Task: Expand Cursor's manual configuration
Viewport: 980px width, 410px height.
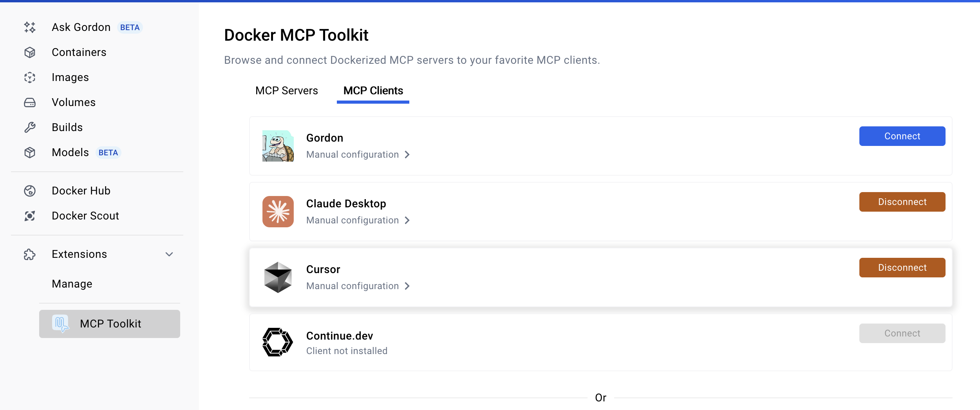Action: [x=358, y=286]
